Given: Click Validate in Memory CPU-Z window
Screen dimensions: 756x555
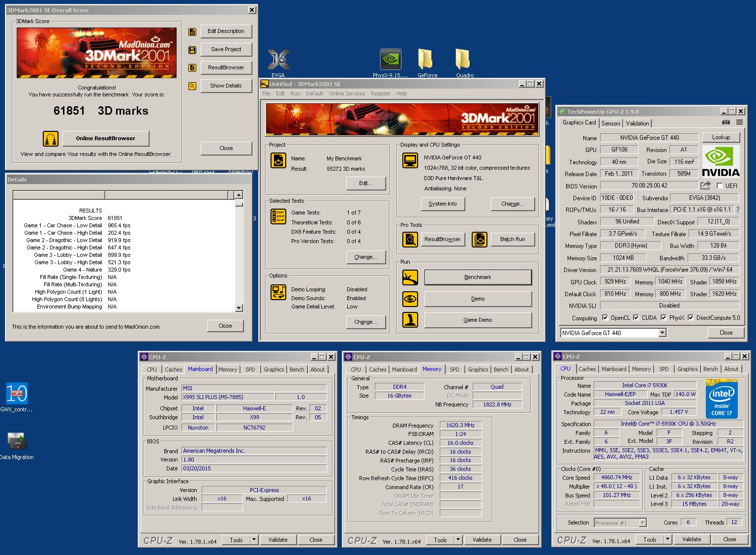Looking at the screenshot, I should coord(482,540).
